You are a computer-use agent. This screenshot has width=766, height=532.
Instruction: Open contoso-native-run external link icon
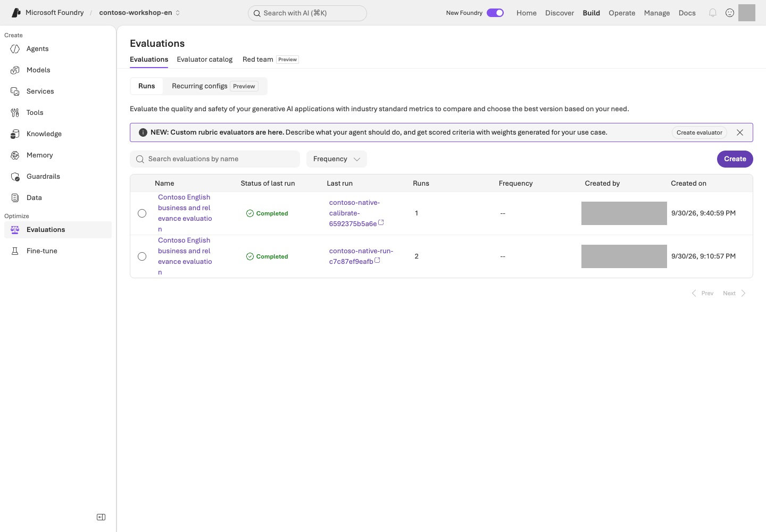click(x=377, y=261)
